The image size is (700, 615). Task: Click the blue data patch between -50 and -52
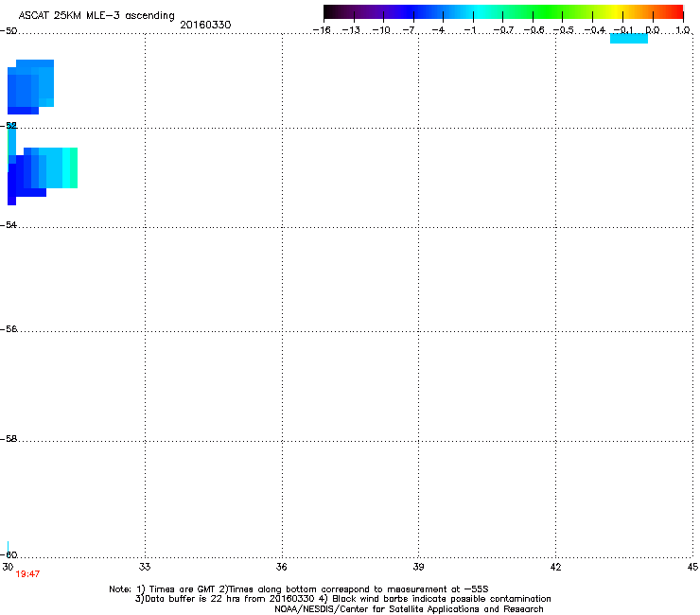pos(30,87)
